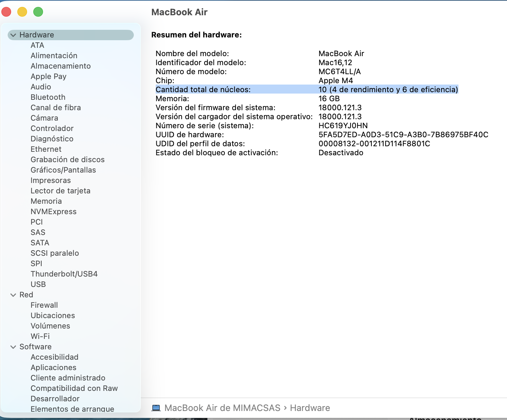Image resolution: width=507 pixels, height=420 pixels.
Task: Select Estado del bloqueo de activación row
Action: point(259,153)
